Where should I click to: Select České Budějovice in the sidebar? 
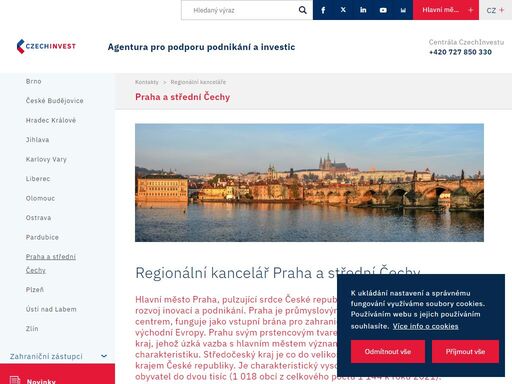click(55, 101)
